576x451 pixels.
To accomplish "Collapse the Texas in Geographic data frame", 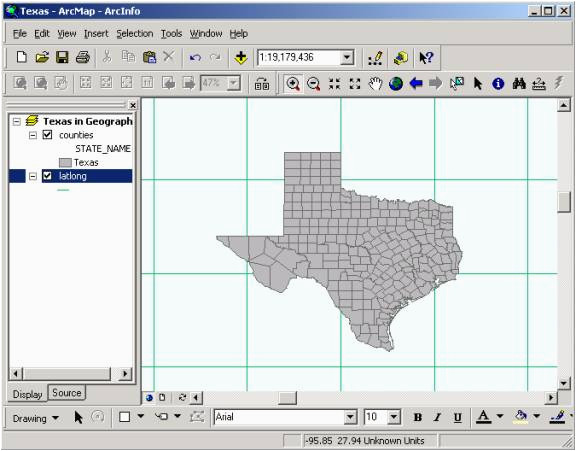I will point(17,121).
